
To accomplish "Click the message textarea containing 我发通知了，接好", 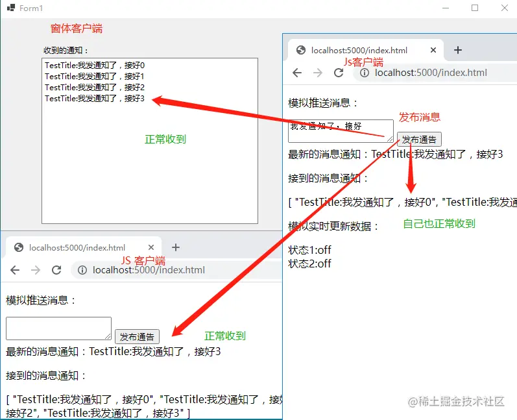I will tap(341, 131).
